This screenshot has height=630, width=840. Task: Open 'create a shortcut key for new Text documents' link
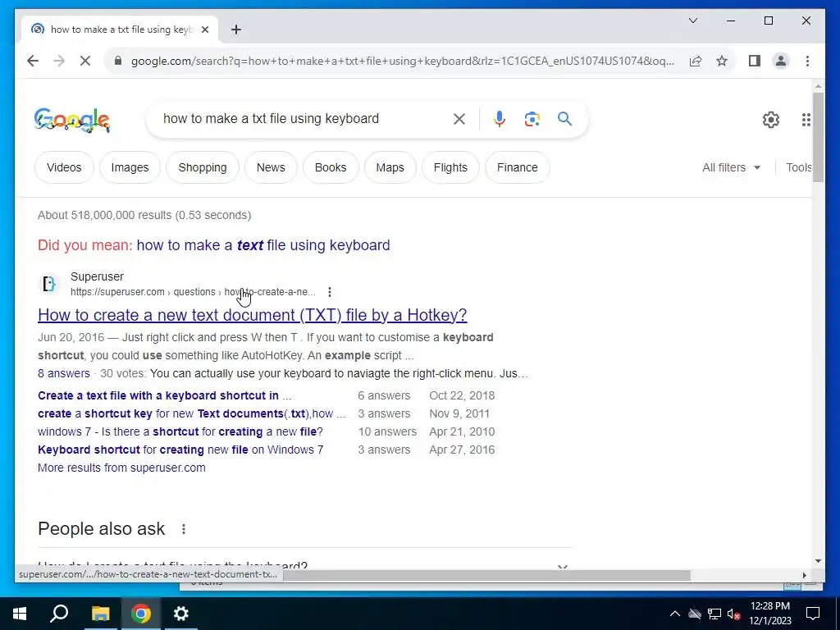(191, 413)
